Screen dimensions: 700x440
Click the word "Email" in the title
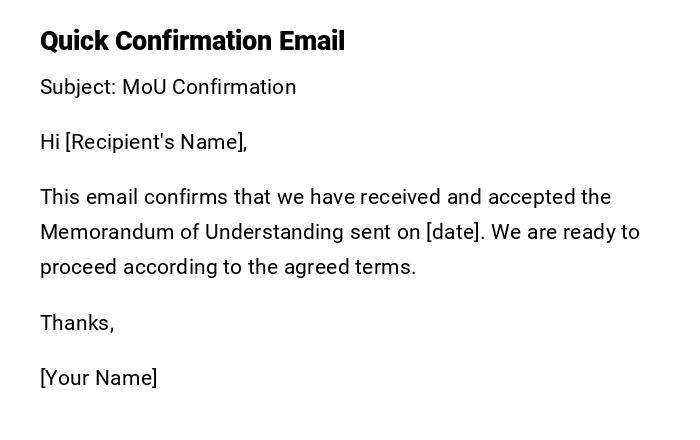(x=311, y=41)
